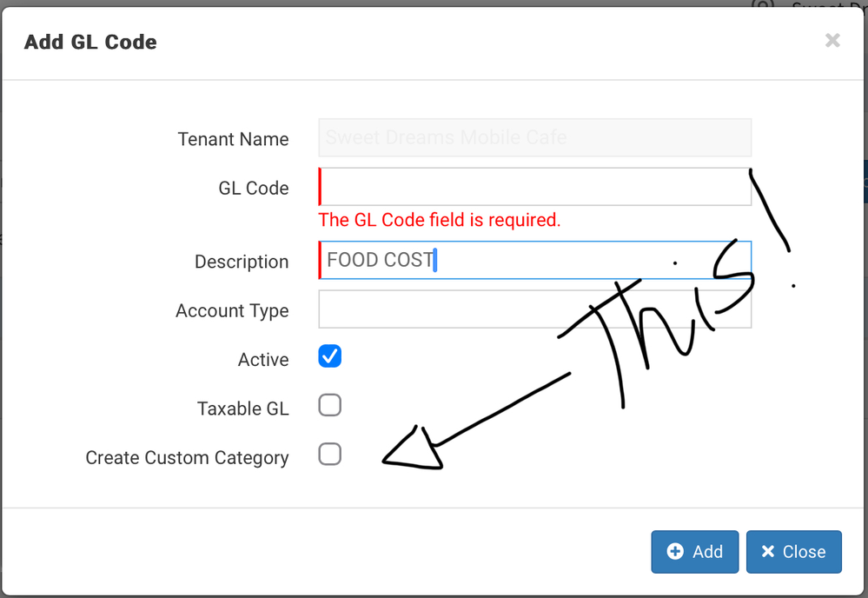
Task: Uncheck the Active checkbox
Action: point(329,356)
